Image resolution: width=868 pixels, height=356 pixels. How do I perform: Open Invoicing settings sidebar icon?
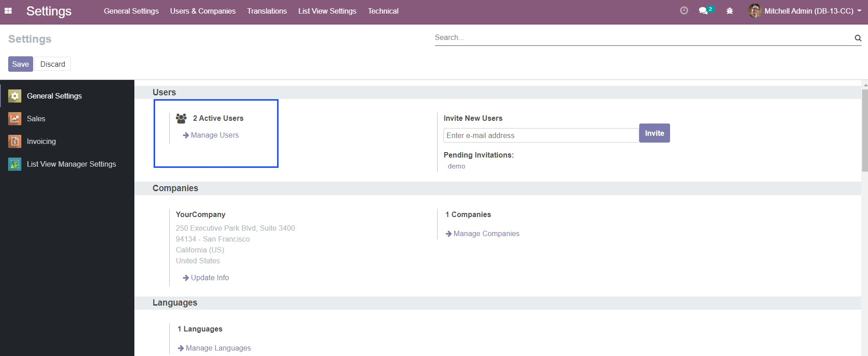point(15,141)
